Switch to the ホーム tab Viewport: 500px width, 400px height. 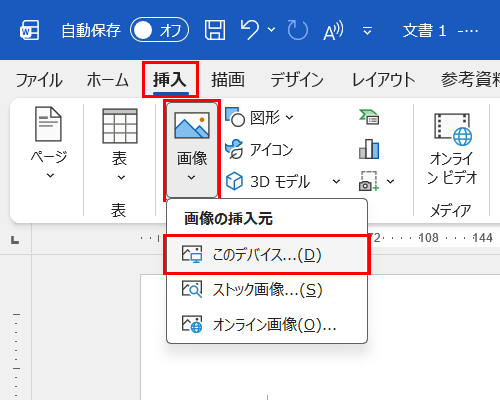tap(107, 80)
